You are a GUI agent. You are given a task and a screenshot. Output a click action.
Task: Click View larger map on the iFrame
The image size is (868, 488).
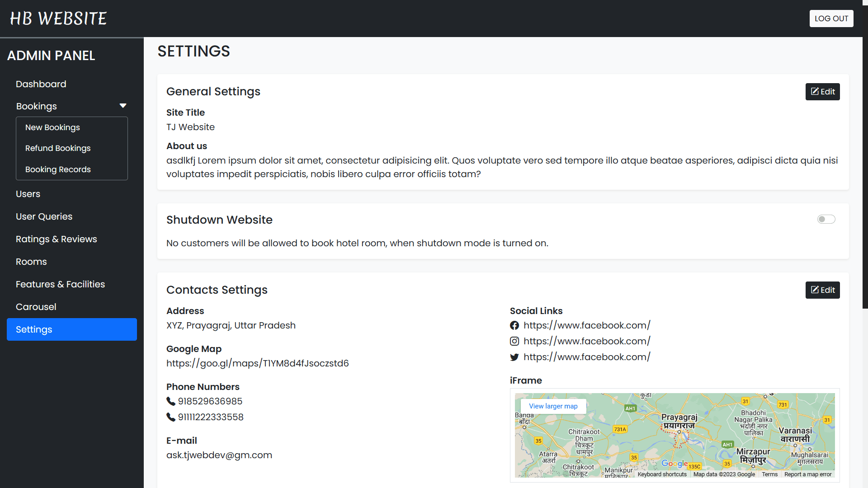pos(553,406)
